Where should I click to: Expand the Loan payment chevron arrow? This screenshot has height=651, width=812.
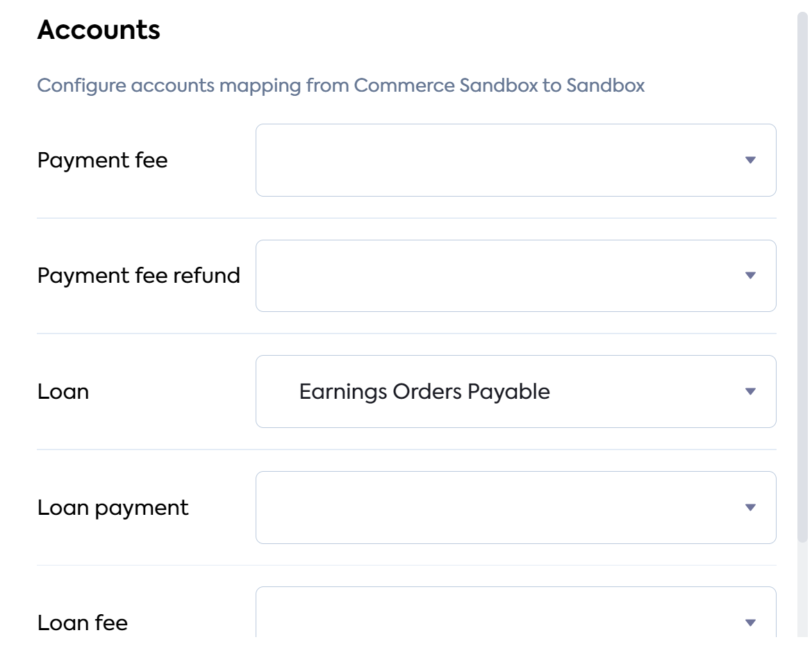click(749, 507)
